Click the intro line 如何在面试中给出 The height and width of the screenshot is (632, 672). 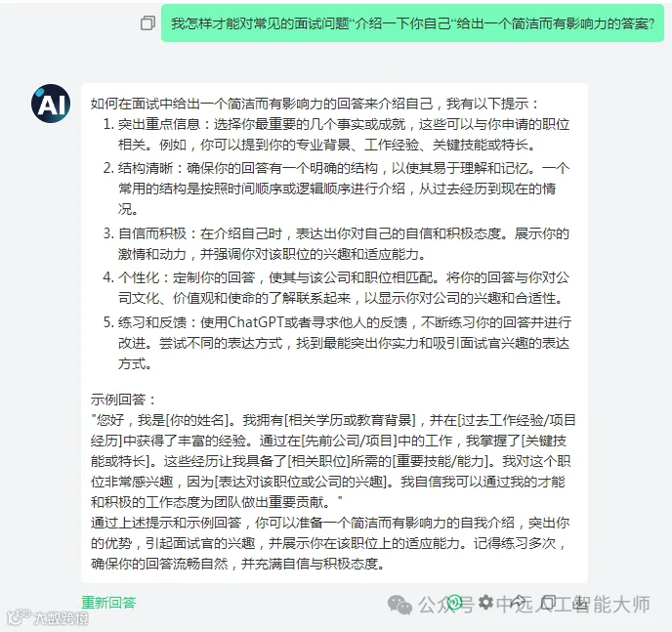pyautogui.click(x=314, y=104)
